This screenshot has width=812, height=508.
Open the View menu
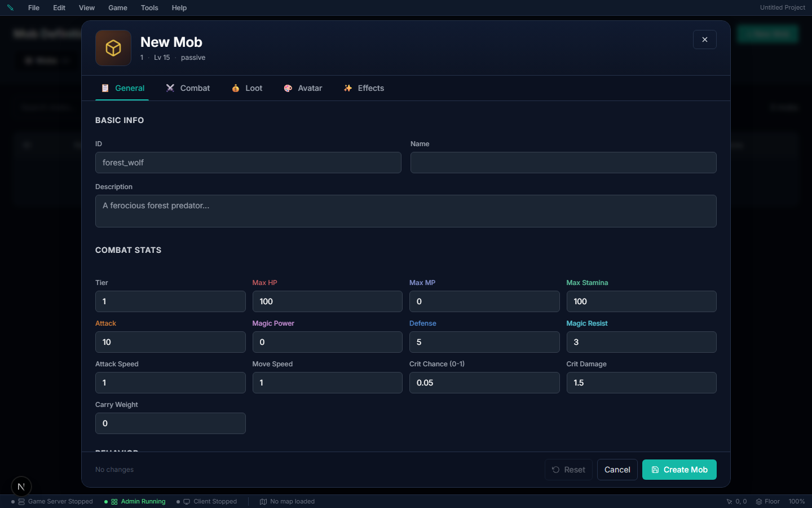point(87,8)
